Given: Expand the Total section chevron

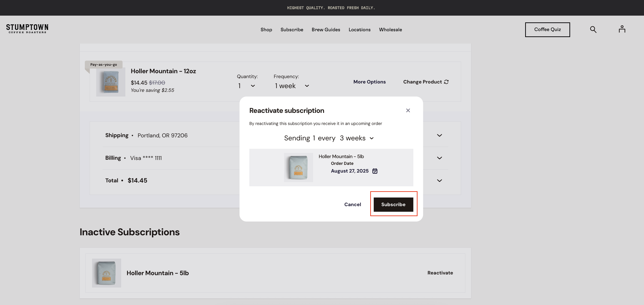Looking at the screenshot, I should pos(439,180).
